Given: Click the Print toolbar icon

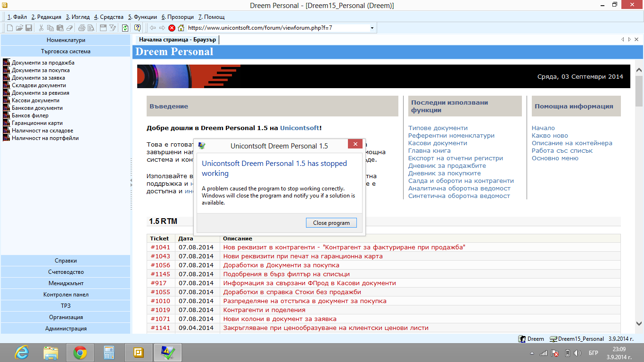Looking at the screenshot, I should pos(82,28).
